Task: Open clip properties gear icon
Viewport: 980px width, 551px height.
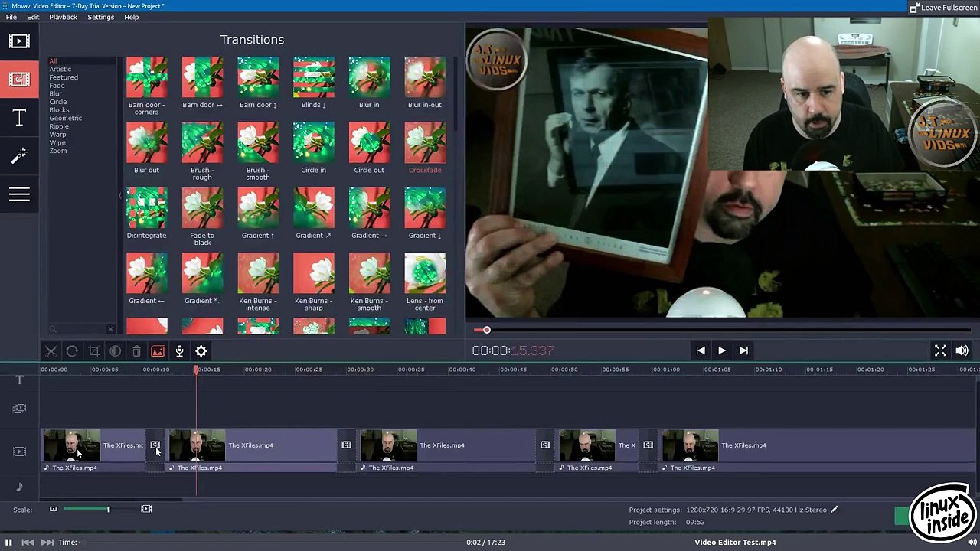Action: (x=201, y=351)
